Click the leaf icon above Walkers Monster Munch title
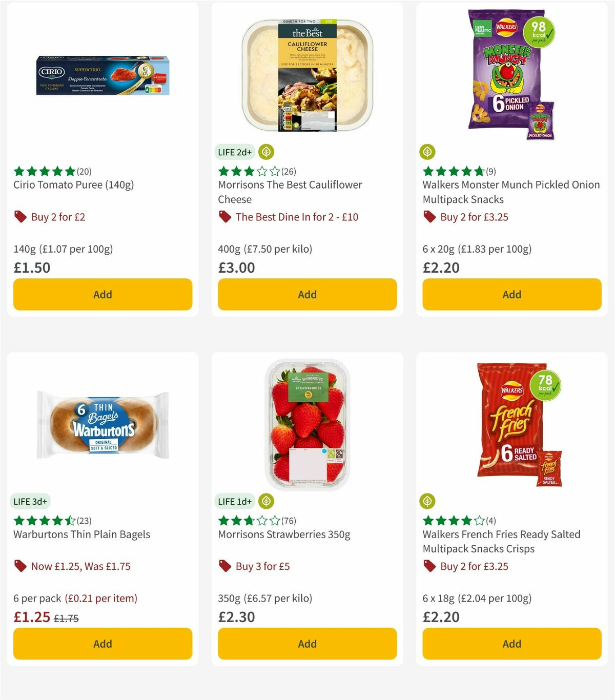This screenshot has width=615, height=700. point(427,152)
